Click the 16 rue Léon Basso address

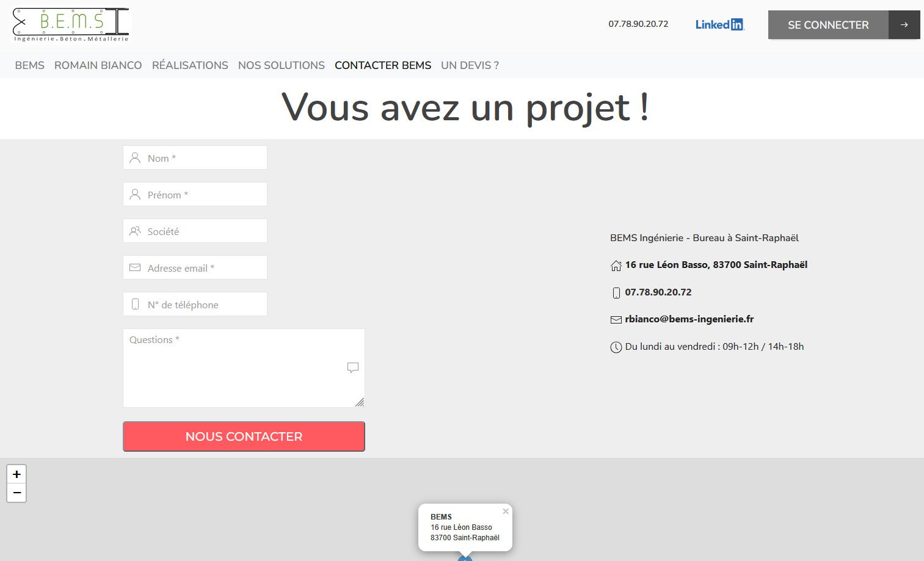tap(716, 265)
